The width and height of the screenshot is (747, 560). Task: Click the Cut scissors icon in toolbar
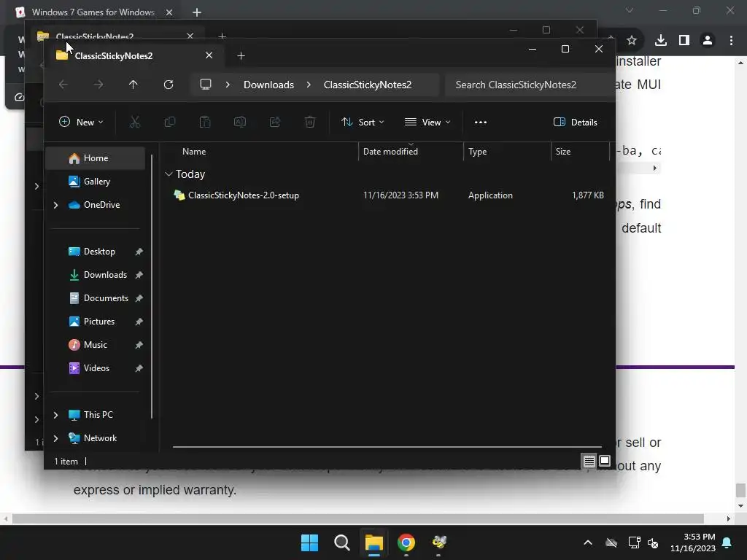point(135,122)
